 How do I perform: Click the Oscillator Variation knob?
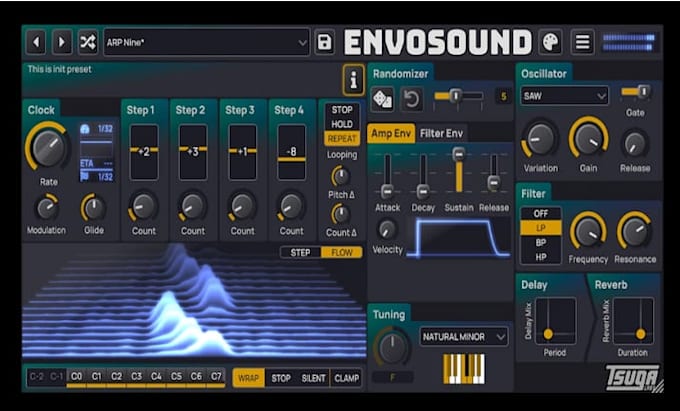point(540,140)
